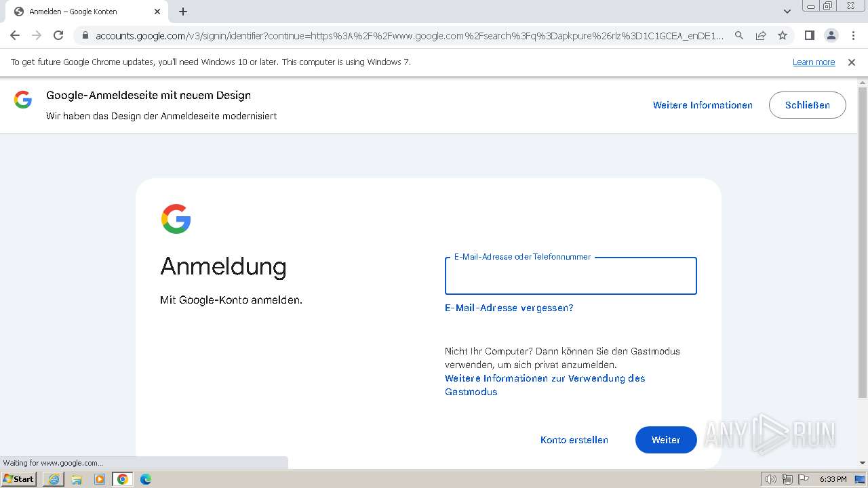Open a new browser tab
This screenshot has height=488, width=868.
(183, 12)
